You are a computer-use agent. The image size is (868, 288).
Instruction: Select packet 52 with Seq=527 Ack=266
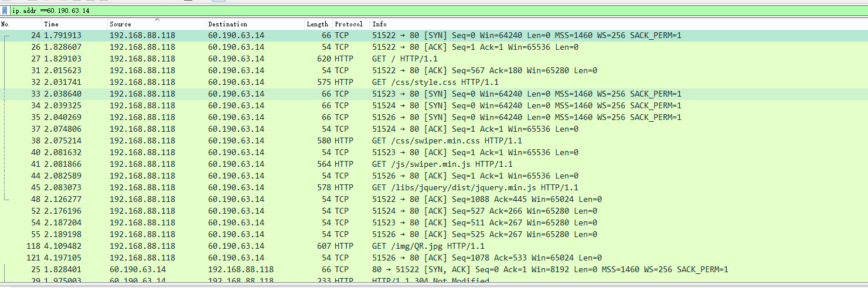pos(434,211)
